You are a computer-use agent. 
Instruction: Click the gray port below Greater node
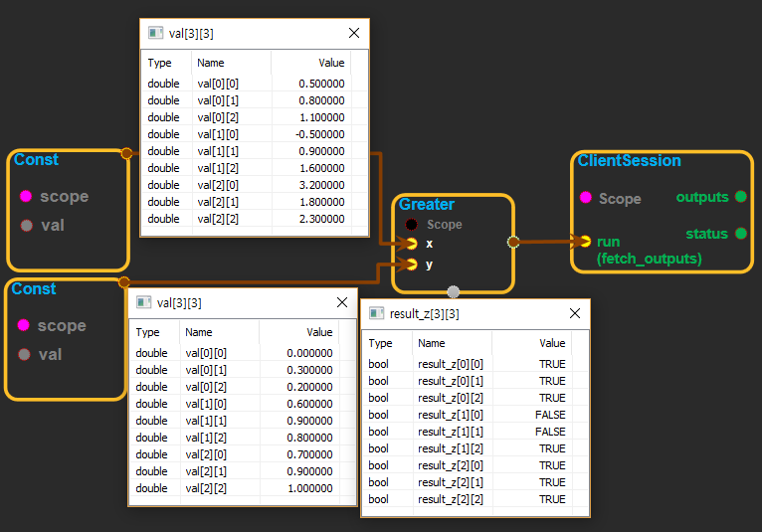point(454,292)
